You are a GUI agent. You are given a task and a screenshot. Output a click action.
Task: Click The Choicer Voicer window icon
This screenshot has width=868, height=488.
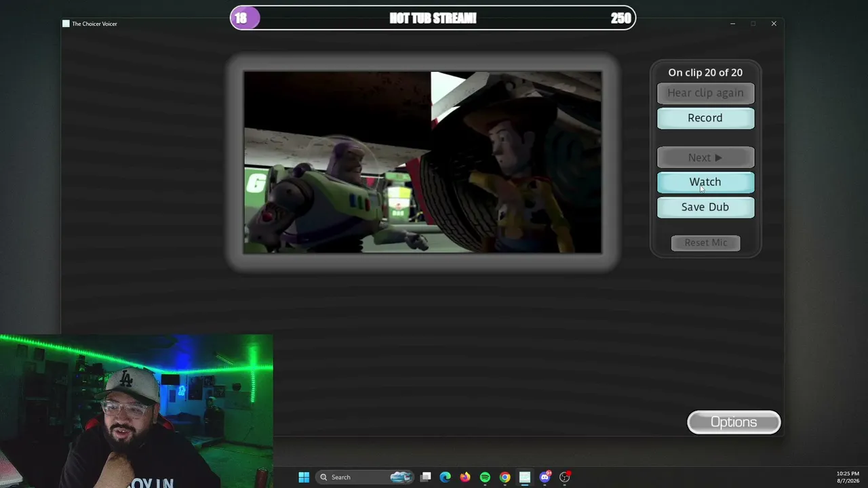point(66,24)
